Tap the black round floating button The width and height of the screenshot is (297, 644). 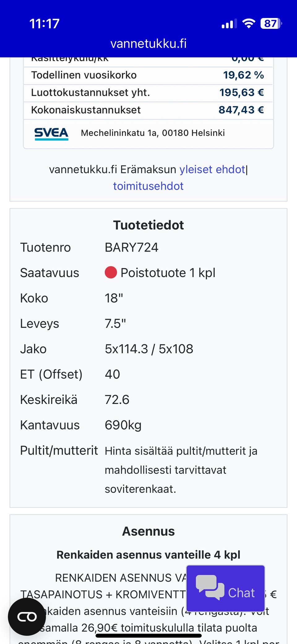pyautogui.click(x=27, y=617)
